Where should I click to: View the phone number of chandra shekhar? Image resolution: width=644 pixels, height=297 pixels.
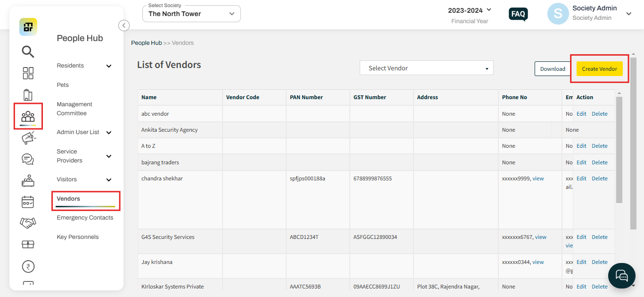pos(538,178)
